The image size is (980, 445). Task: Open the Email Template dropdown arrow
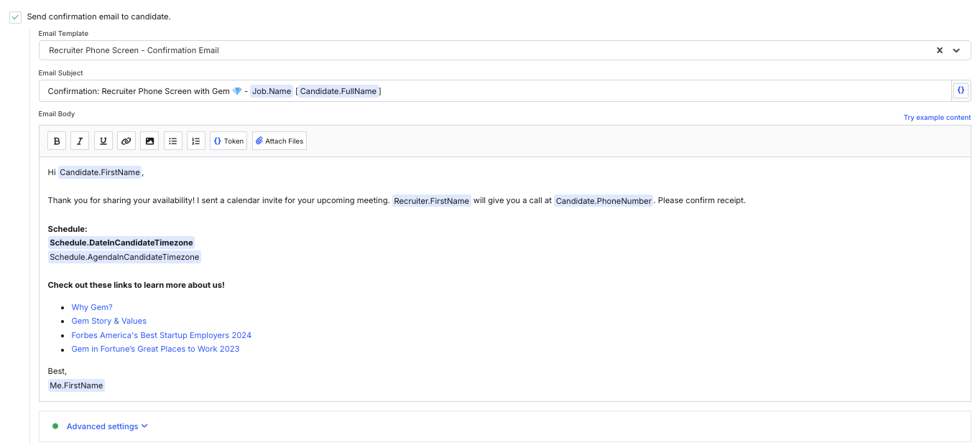coord(956,50)
